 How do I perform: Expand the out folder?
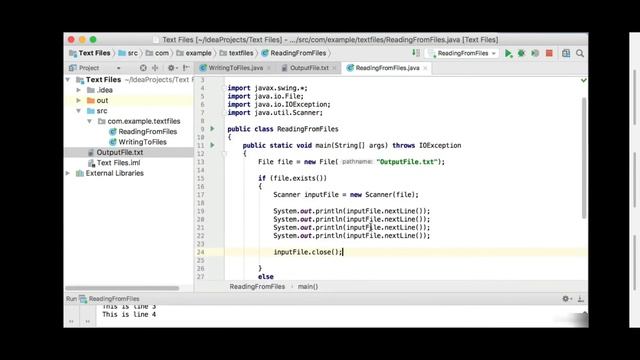tap(79, 100)
